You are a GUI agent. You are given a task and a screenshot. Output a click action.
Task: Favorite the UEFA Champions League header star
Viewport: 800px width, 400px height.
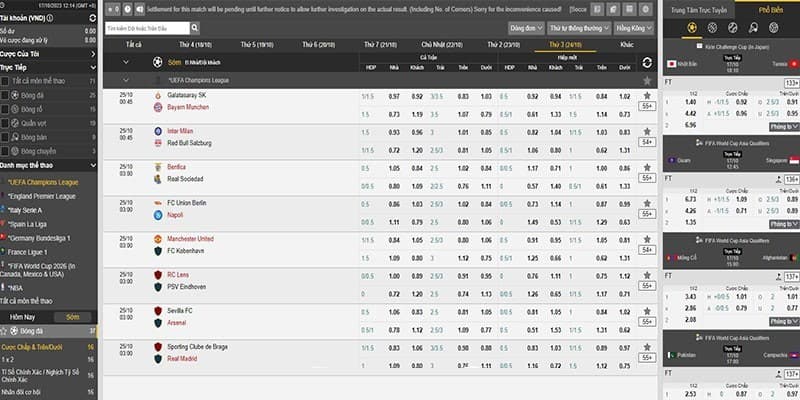[647, 81]
